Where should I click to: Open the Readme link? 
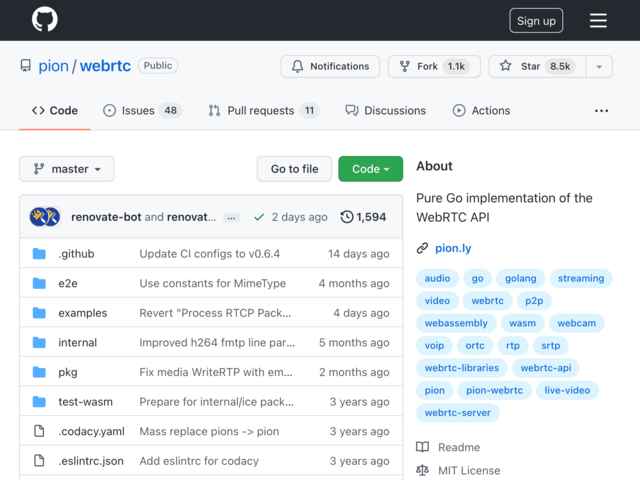pos(459,447)
